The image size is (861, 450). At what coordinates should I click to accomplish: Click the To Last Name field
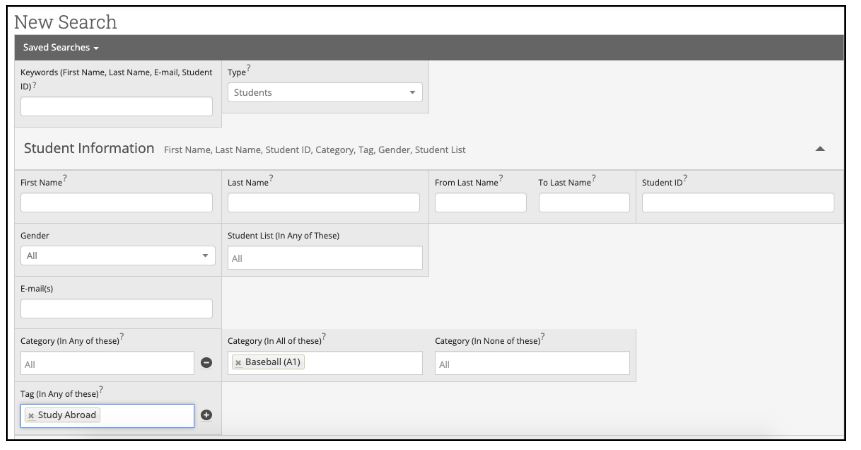pyautogui.click(x=584, y=202)
